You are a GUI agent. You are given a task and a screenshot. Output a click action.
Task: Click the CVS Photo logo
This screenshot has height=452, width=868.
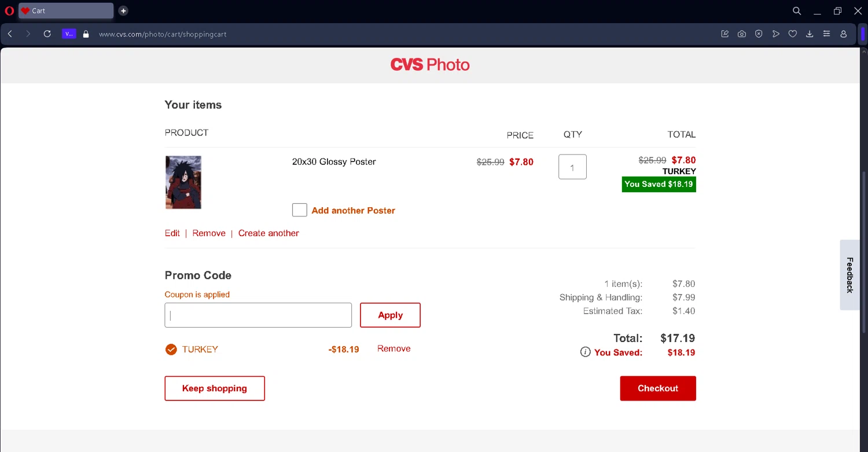(430, 65)
